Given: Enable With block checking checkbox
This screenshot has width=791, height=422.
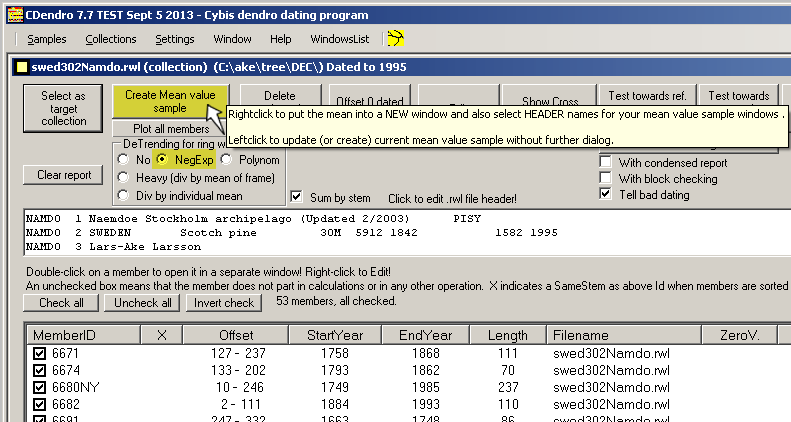Looking at the screenshot, I should 605,178.
